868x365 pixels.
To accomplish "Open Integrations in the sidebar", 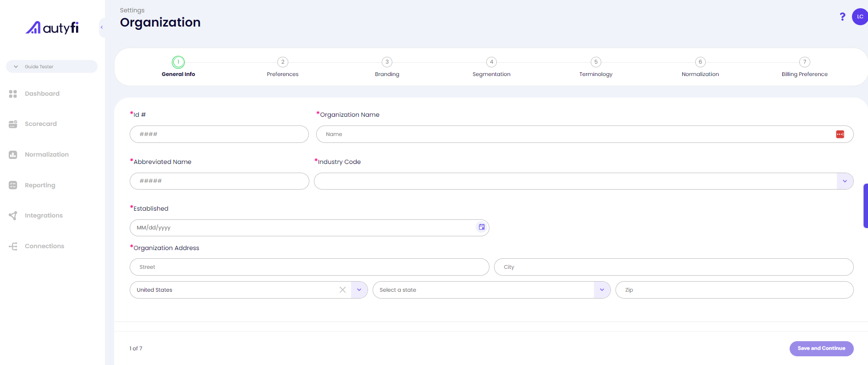I will (44, 216).
